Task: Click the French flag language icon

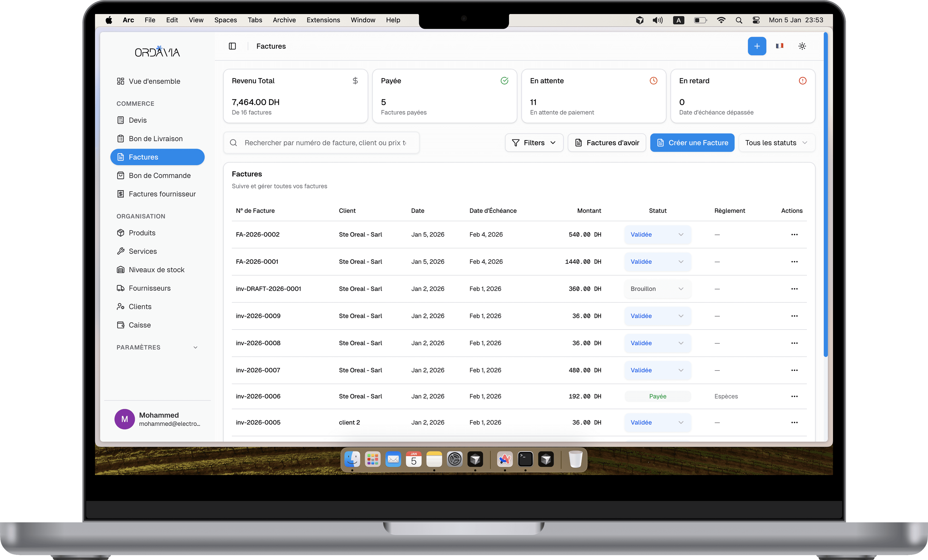Action: 780,46
